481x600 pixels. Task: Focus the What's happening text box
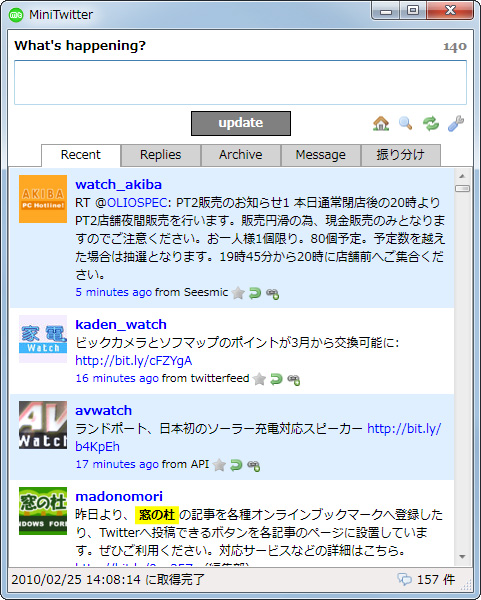240,82
